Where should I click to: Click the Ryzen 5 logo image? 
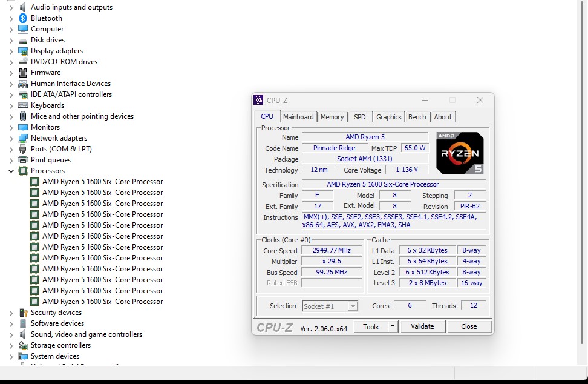pos(460,153)
